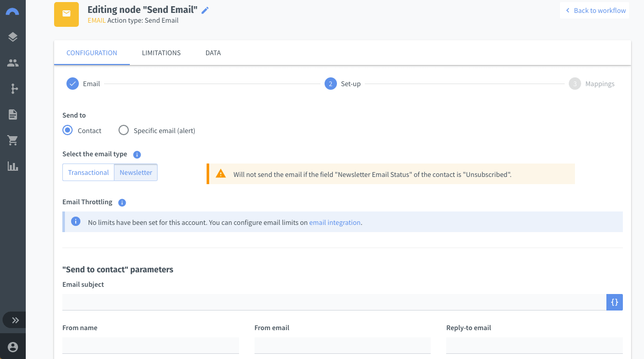Switch to the LIMITATIONS tab
This screenshot has width=644, height=359.
(x=161, y=53)
